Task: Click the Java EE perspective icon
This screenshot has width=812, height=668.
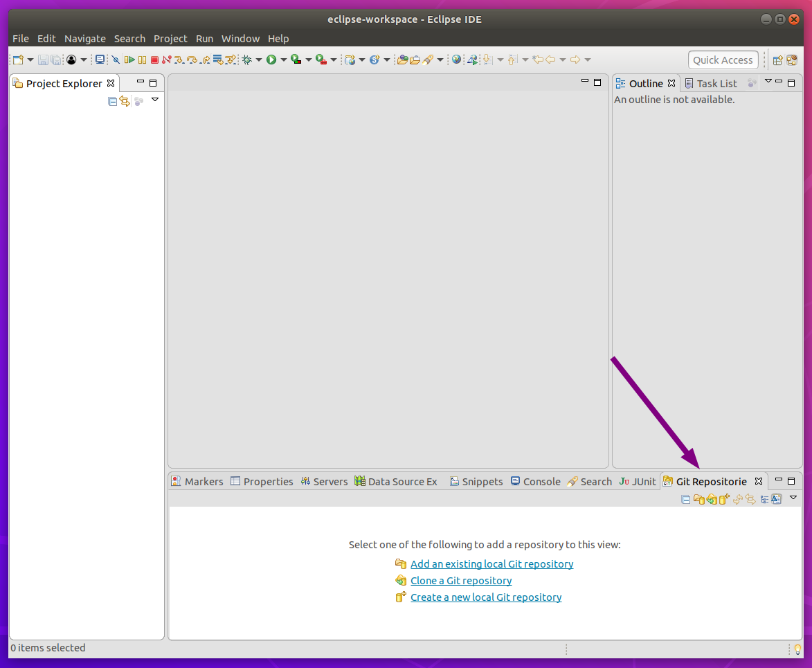Action: pyautogui.click(x=792, y=60)
